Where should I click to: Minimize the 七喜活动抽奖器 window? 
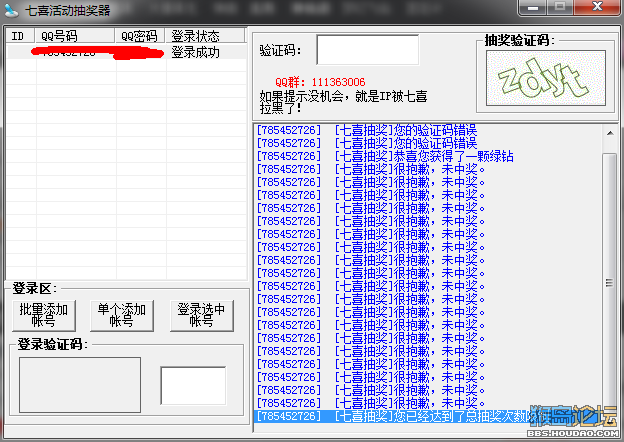pos(532,7)
